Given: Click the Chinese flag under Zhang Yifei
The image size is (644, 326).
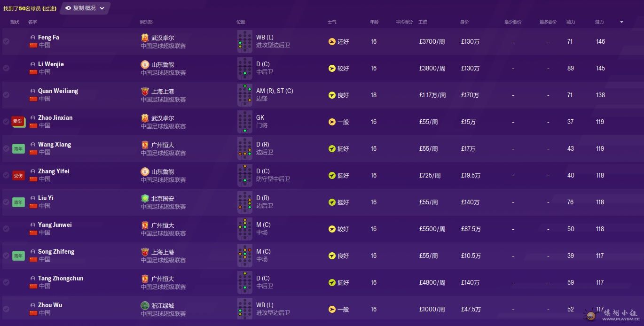Looking at the screenshot, I should coord(33,179).
